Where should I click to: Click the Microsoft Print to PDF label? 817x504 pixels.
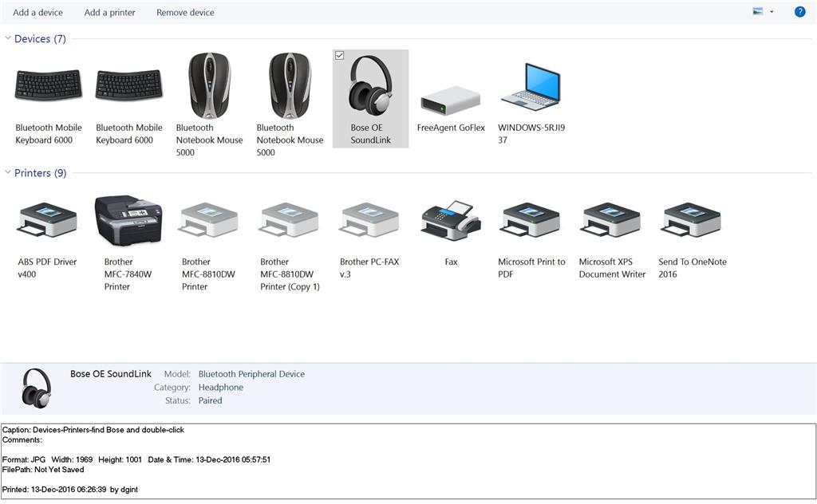(x=531, y=268)
